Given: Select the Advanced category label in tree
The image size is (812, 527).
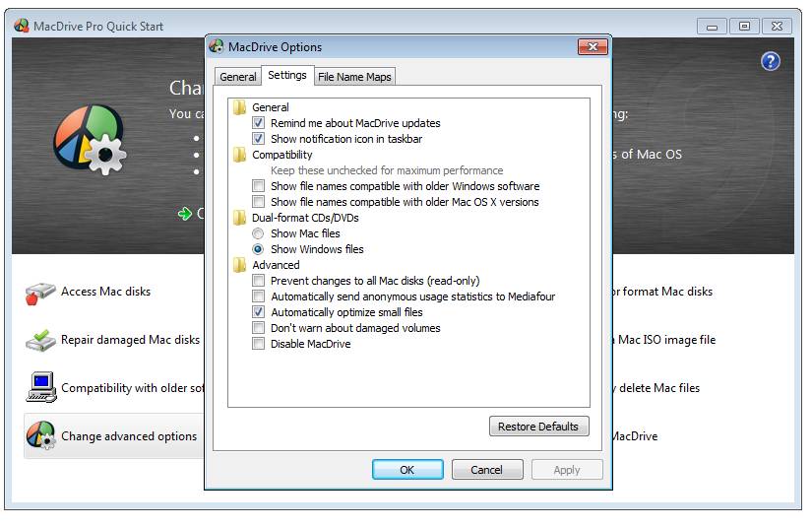Looking at the screenshot, I should 276,265.
